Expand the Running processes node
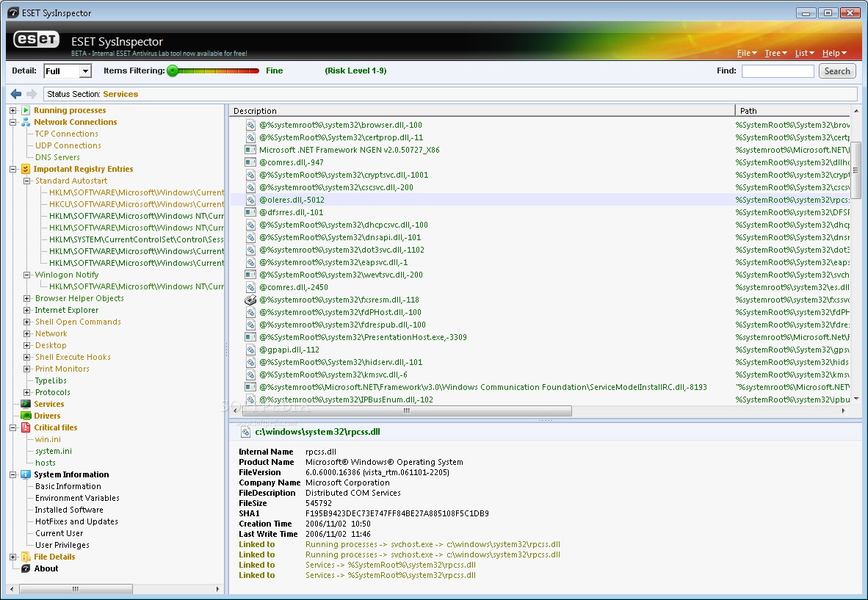This screenshot has width=868, height=600. (x=12, y=110)
